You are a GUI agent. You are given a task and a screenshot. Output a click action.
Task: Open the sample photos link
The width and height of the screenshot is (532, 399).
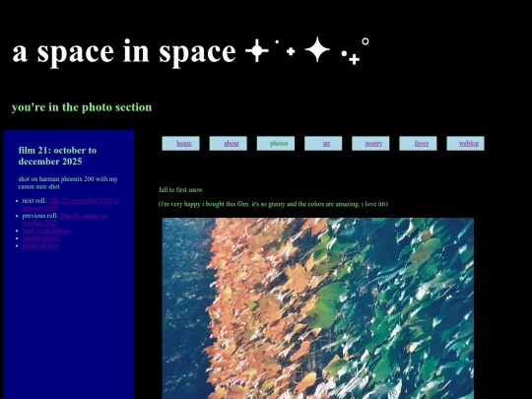[41, 238]
